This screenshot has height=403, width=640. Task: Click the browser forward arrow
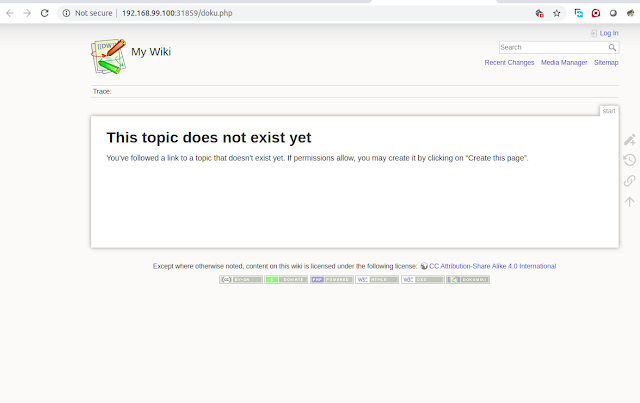click(x=27, y=13)
